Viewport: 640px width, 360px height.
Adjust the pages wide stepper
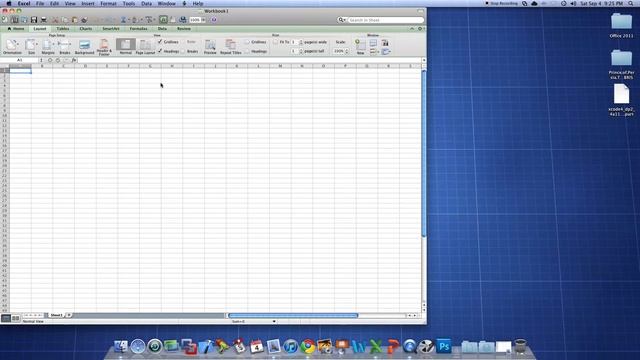[301, 42]
